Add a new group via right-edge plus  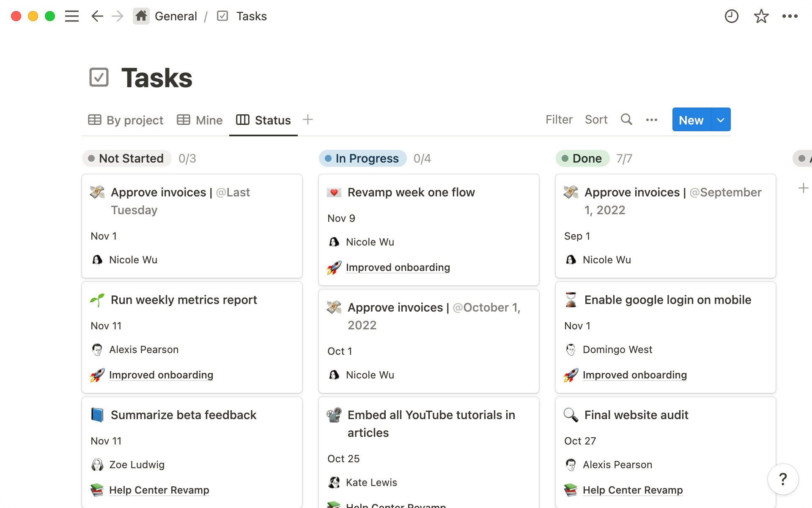[x=803, y=188]
